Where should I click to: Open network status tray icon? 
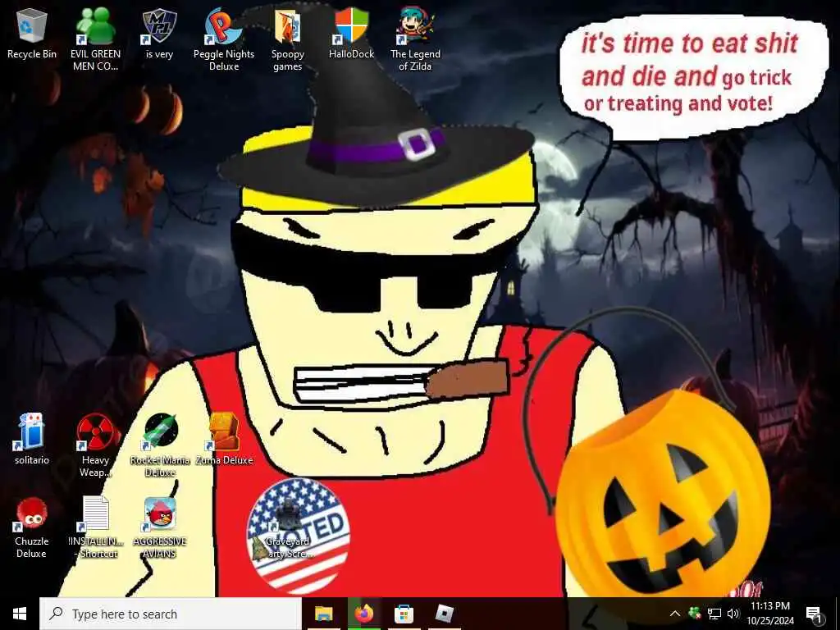pos(714,614)
